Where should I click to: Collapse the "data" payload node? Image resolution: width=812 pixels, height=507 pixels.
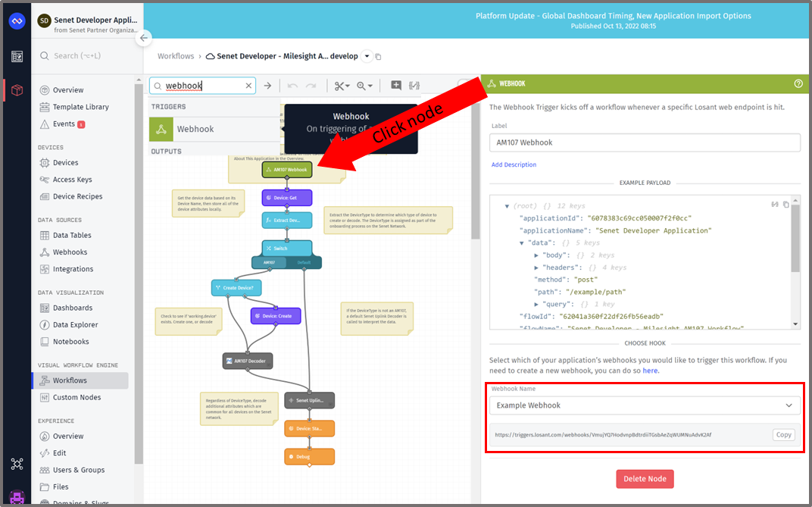(521, 243)
